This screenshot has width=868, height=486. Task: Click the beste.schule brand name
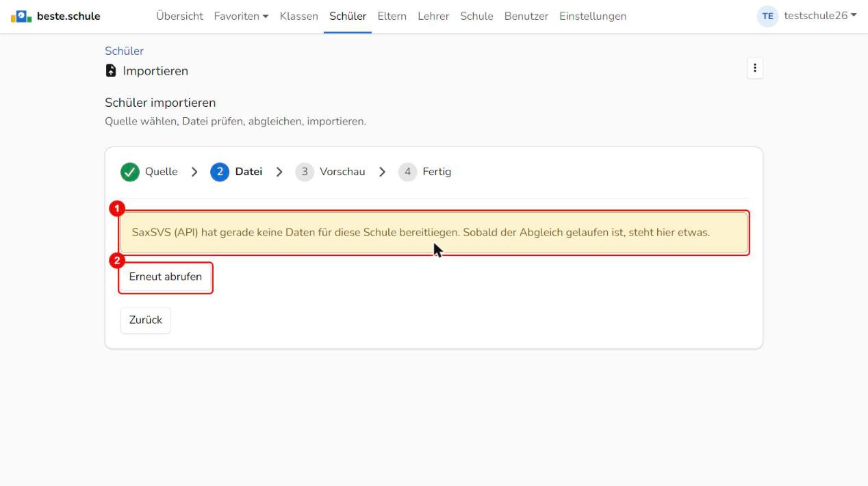coord(68,16)
